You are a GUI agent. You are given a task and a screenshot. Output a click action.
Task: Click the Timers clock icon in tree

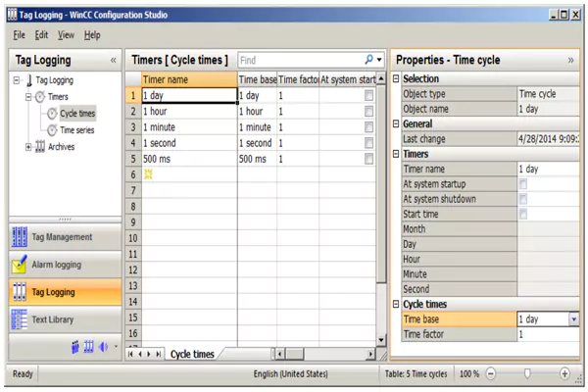coord(40,97)
